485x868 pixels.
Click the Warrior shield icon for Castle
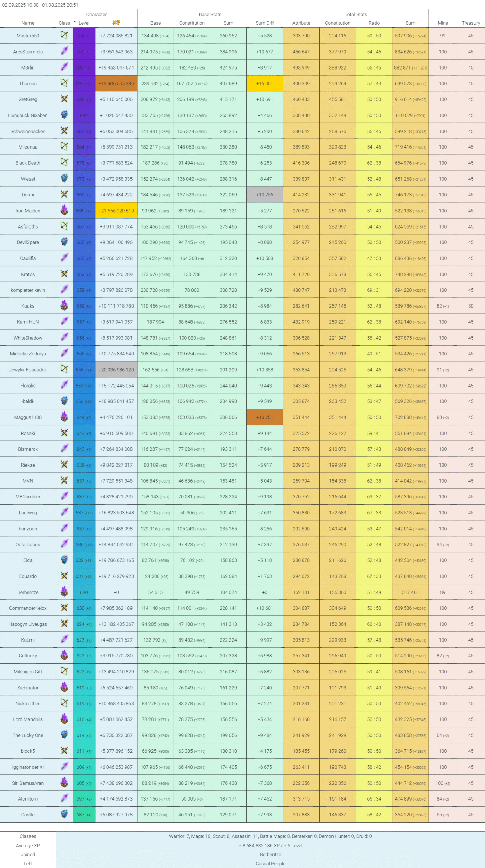[64, 814]
